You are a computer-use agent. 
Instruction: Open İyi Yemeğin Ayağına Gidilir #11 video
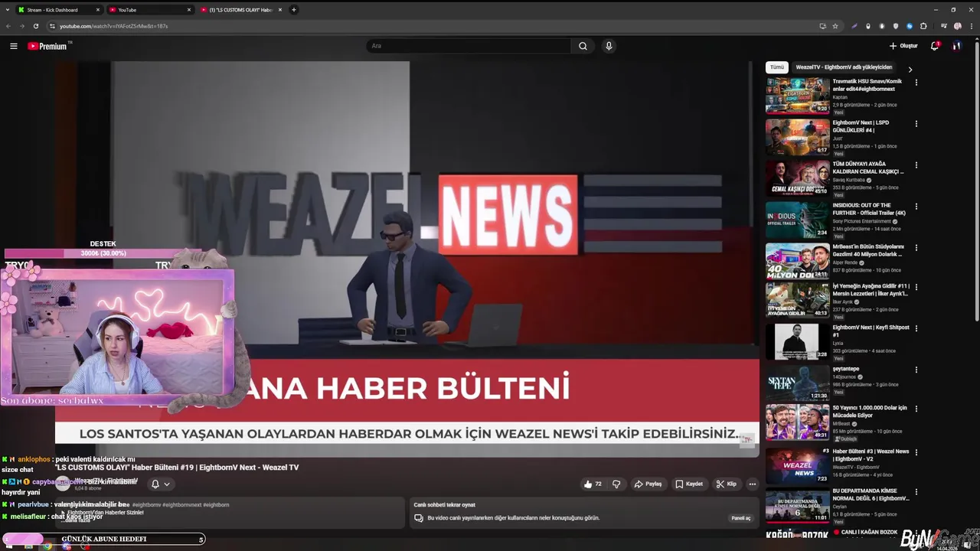tap(871, 290)
